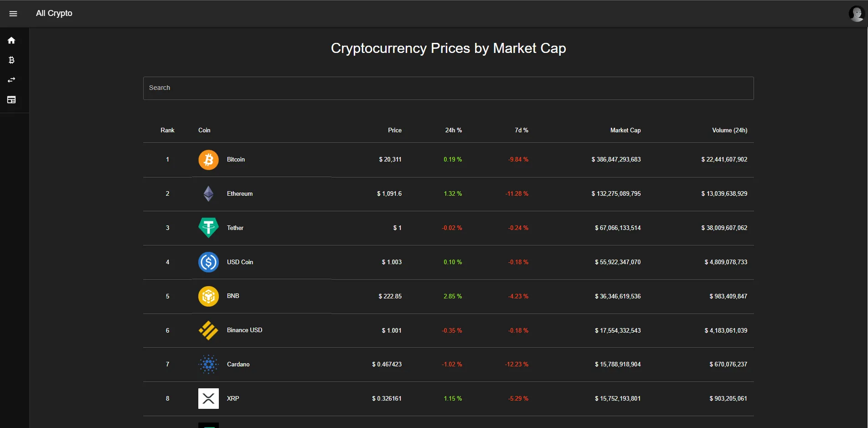The height and width of the screenshot is (428, 868).
Task: Sort coins by Volume (24h)
Action: pos(729,130)
